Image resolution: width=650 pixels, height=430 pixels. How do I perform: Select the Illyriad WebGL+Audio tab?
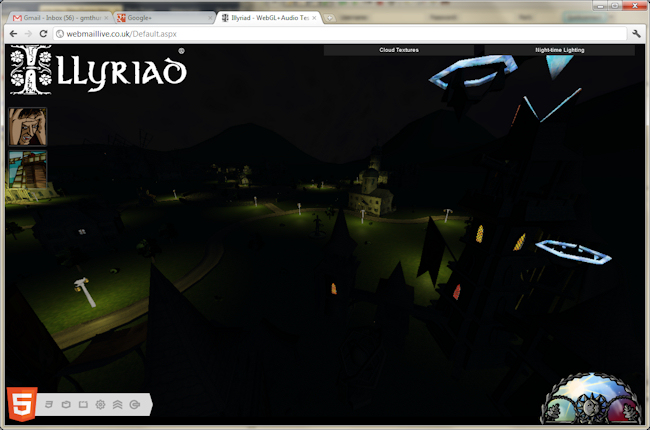tap(268, 18)
